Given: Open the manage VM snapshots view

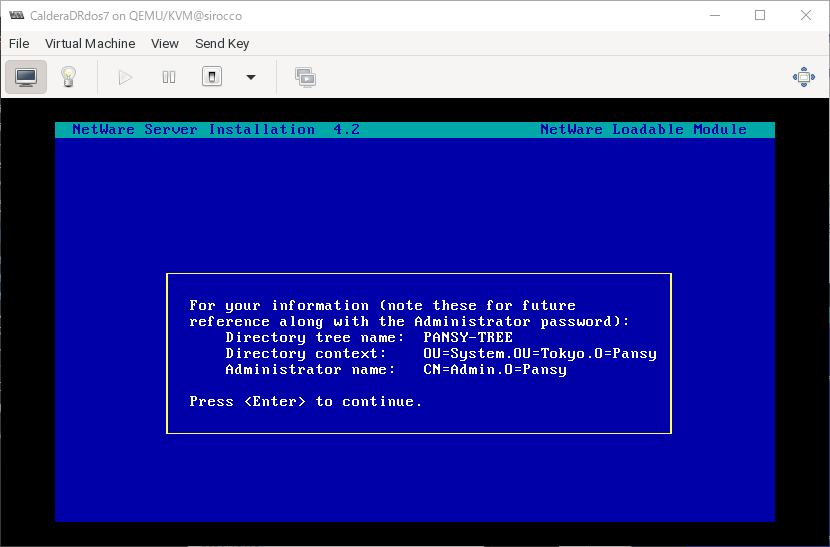Looking at the screenshot, I should (305, 77).
